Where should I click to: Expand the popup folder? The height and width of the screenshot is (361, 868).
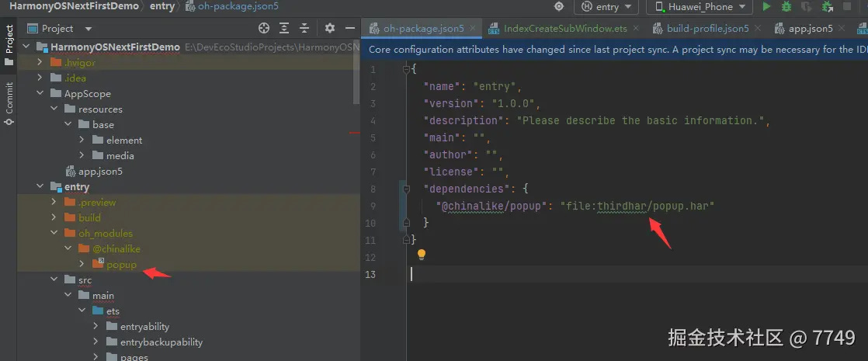click(82, 264)
